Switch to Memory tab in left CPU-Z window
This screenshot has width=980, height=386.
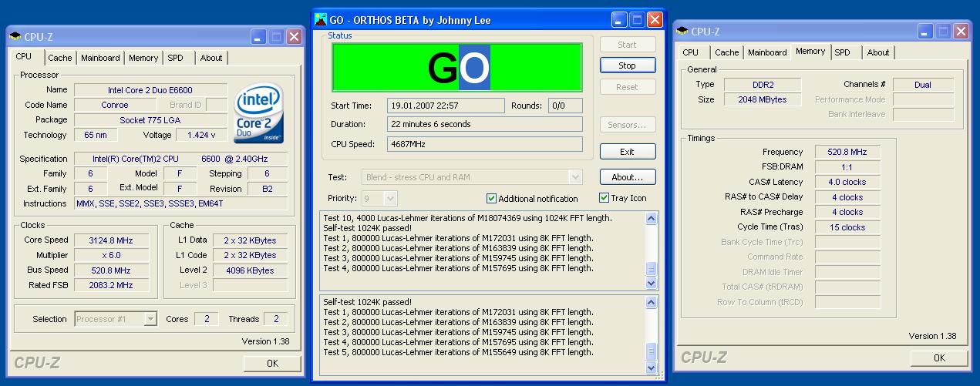(143, 58)
